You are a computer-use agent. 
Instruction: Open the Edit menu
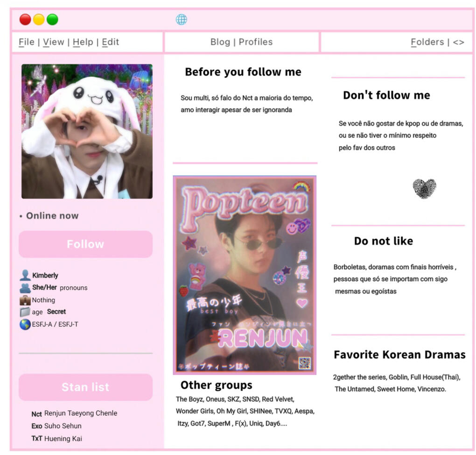(111, 42)
